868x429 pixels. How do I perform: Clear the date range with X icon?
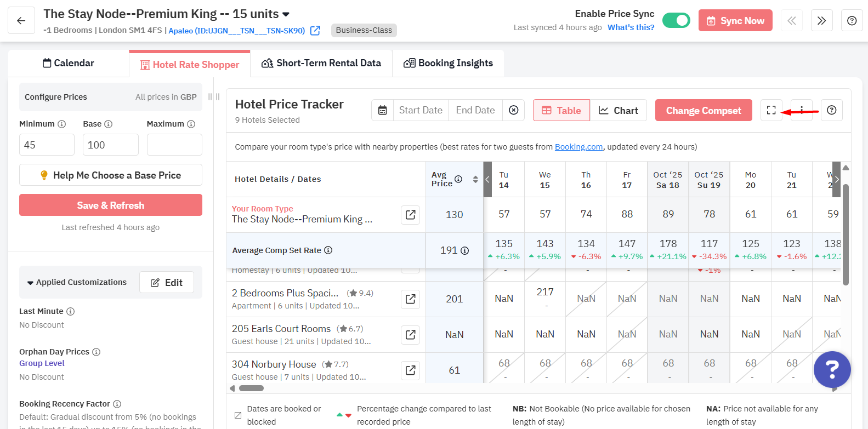tap(513, 110)
